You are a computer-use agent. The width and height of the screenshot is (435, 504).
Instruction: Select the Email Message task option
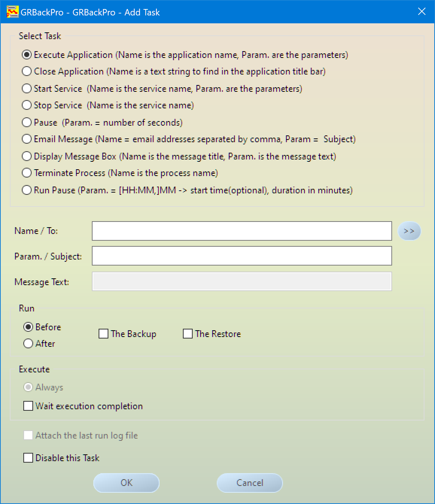(x=27, y=139)
